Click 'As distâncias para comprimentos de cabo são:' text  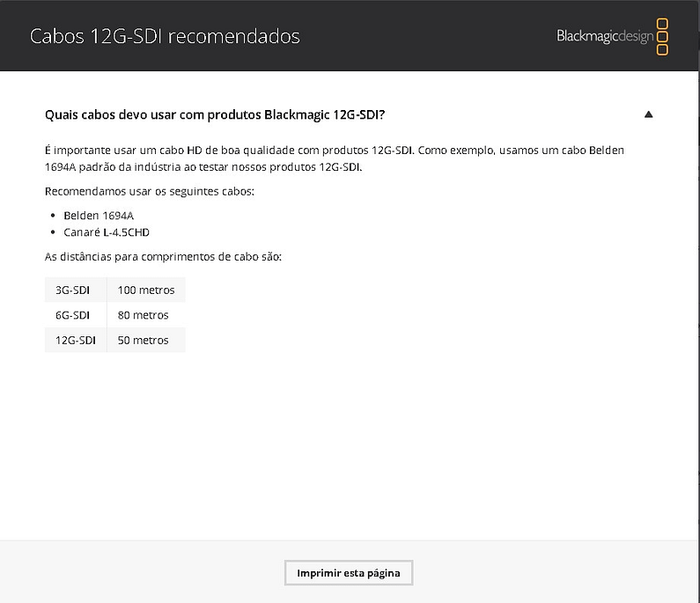(163, 257)
